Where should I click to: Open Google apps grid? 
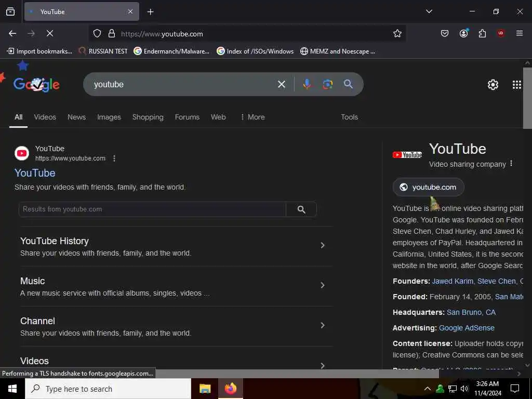pos(517,85)
